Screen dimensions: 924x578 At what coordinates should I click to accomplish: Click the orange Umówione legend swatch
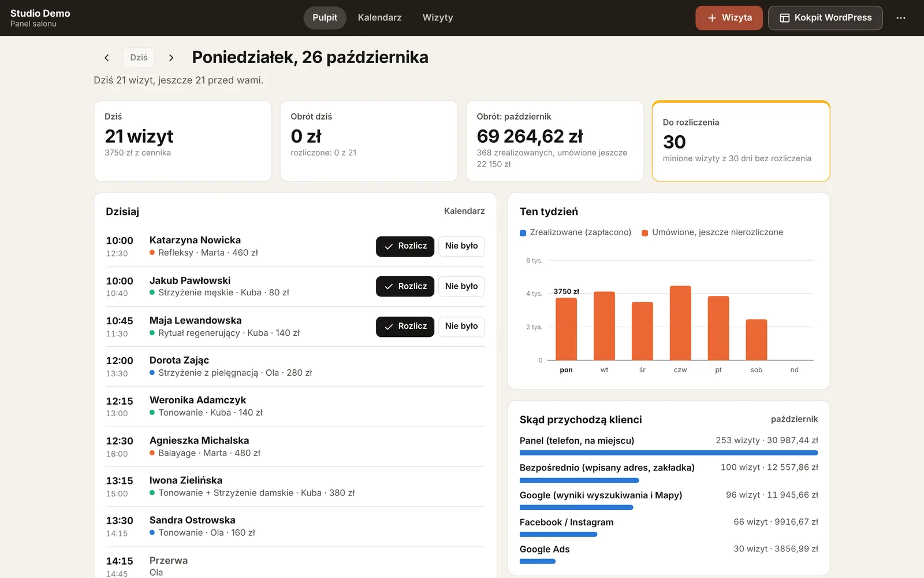pyautogui.click(x=645, y=233)
